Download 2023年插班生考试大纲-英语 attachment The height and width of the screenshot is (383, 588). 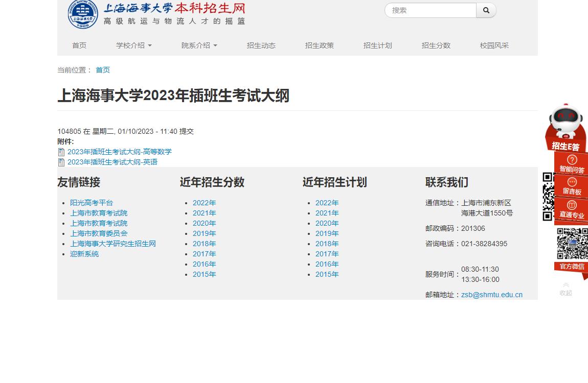pyautogui.click(x=112, y=162)
